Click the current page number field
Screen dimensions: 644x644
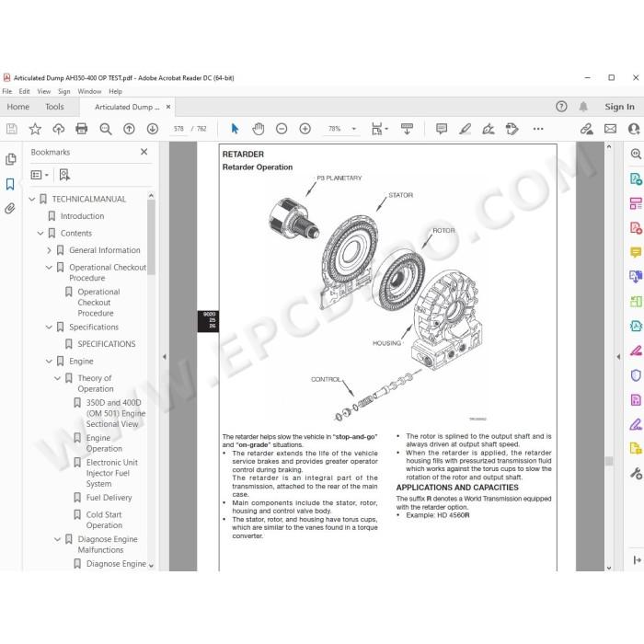point(178,129)
